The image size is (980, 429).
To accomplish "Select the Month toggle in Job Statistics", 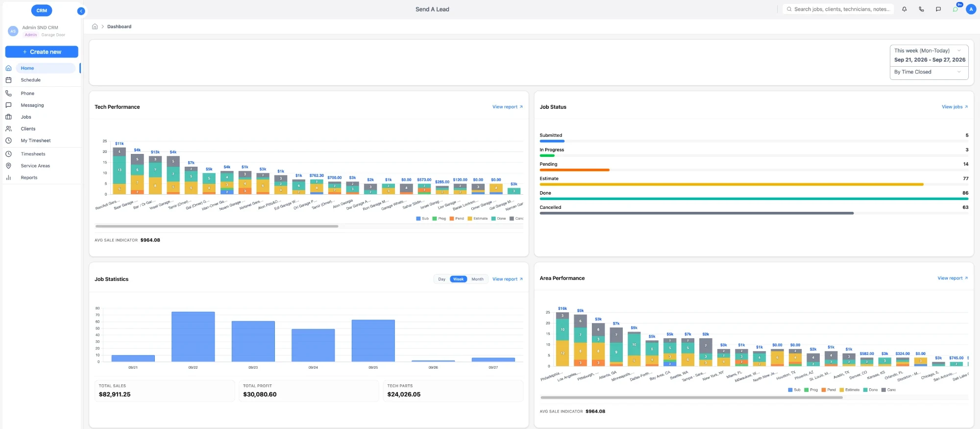I will [x=477, y=279].
